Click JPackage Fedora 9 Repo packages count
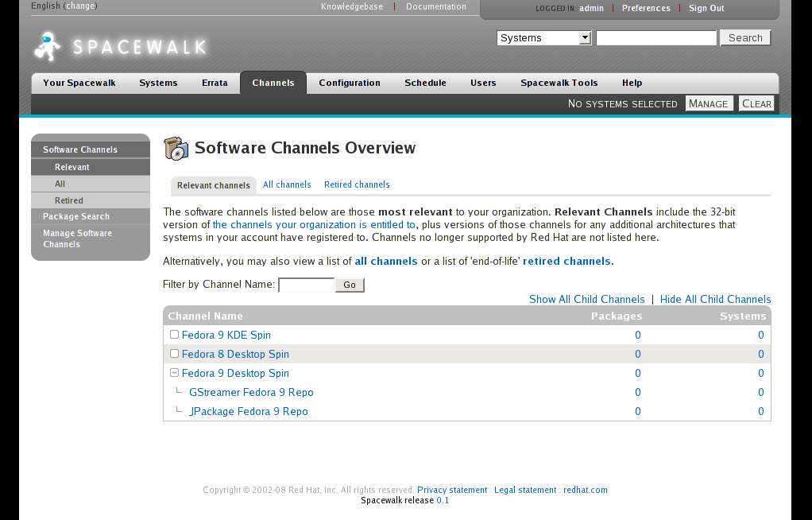 [638, 412]
